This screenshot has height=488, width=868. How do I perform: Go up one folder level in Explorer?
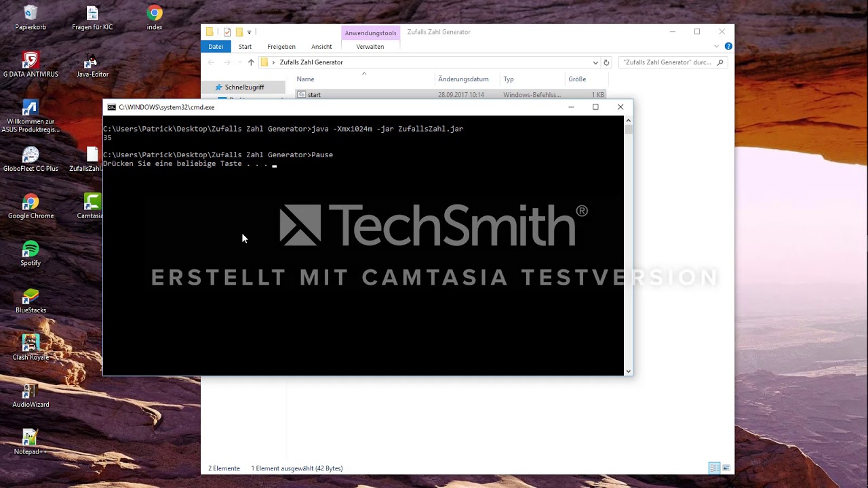pyautogui.click(x=251, y=62)
